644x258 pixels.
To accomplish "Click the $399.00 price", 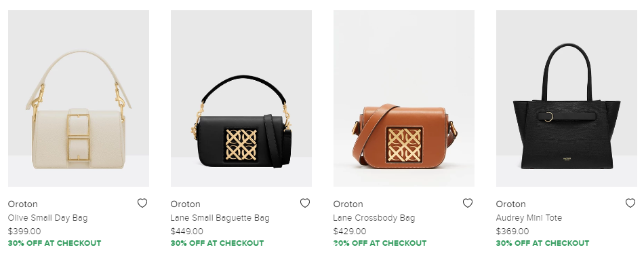I will coord(24,232).
